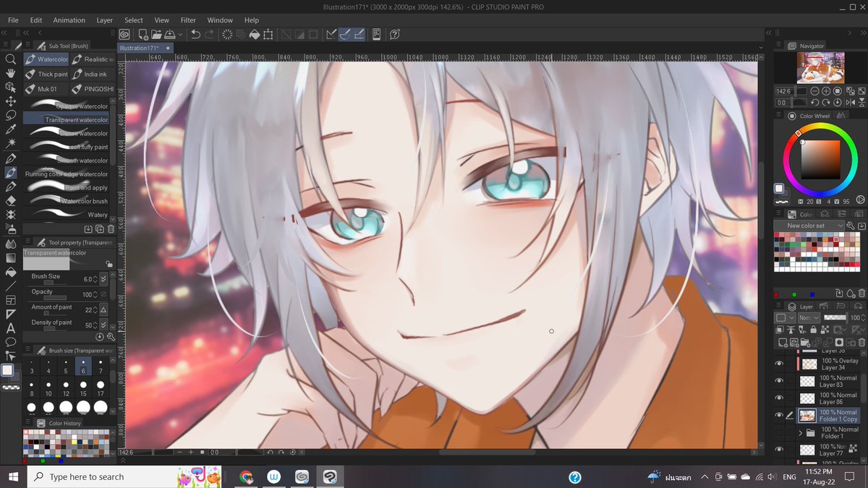
Task: Toggle visibility of Folder 1 Copy
Action: [x=779, y=416]
